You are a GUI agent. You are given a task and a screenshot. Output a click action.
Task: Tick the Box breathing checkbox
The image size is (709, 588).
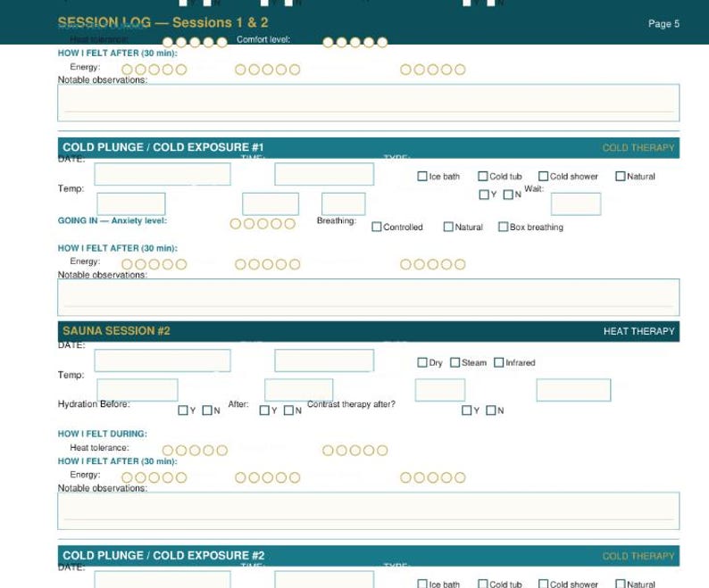[503, 227]
